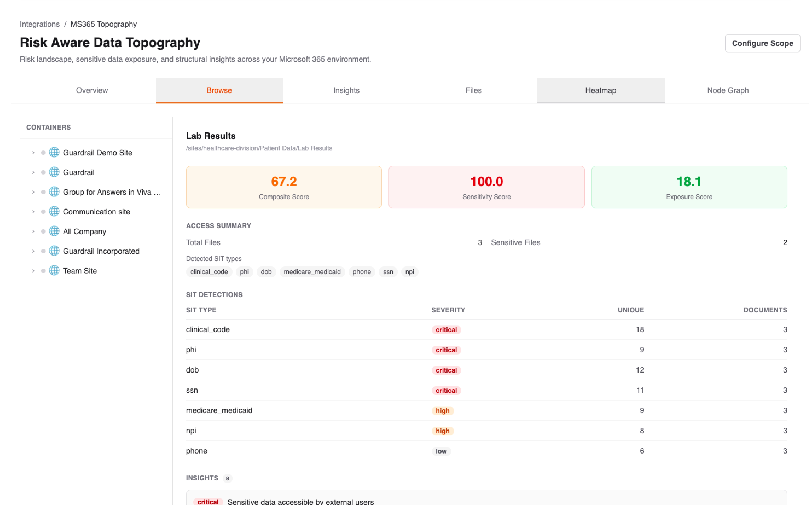This screenshot has width=812, height=505.
Task: Click the dob row in SIT detections
Action: tap(487, 370)
